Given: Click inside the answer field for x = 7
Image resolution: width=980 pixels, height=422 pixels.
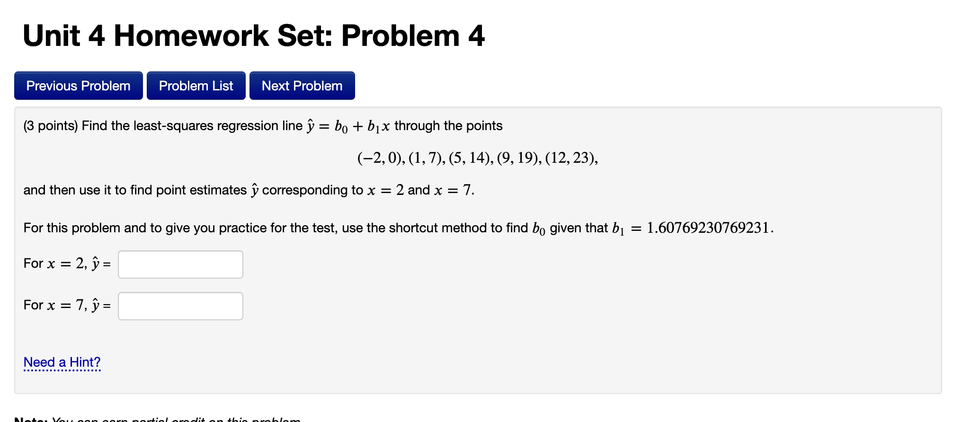Looking at the screenshot, I should pos(180,306).
